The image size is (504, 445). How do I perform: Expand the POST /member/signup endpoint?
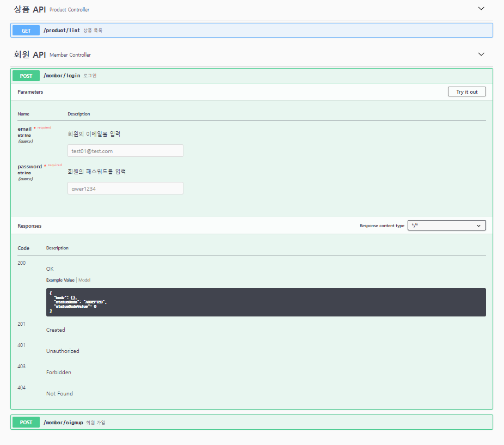pos(251,422)
